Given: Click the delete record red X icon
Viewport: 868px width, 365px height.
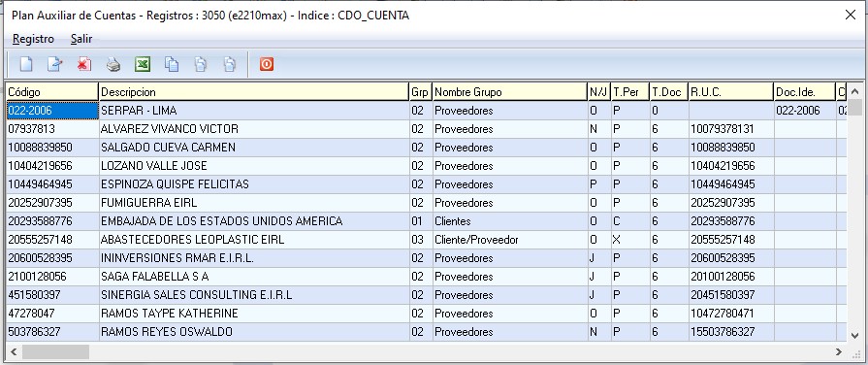Looking at the screenshot, I should [x=84, y=64].
